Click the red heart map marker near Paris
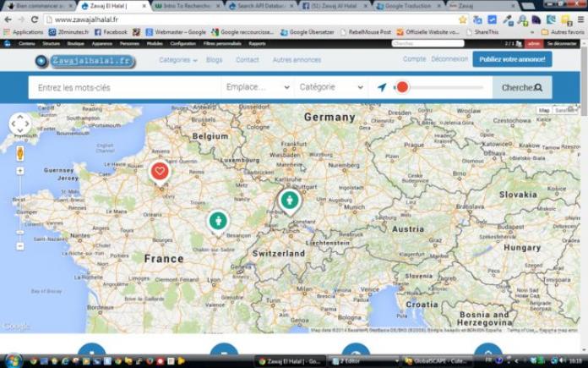Image resolution: width=588 pixels, height=368 pixels. (160, 172)
